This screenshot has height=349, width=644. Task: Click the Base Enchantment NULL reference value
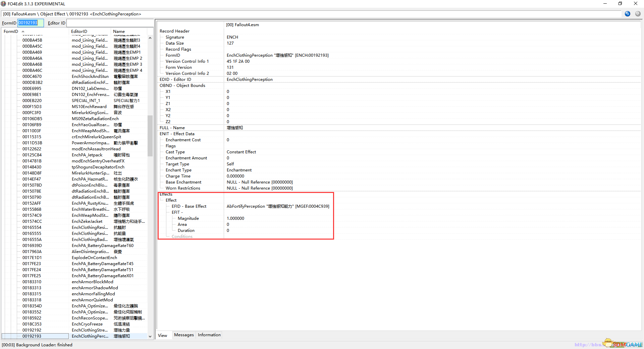[x=260, y=182]
